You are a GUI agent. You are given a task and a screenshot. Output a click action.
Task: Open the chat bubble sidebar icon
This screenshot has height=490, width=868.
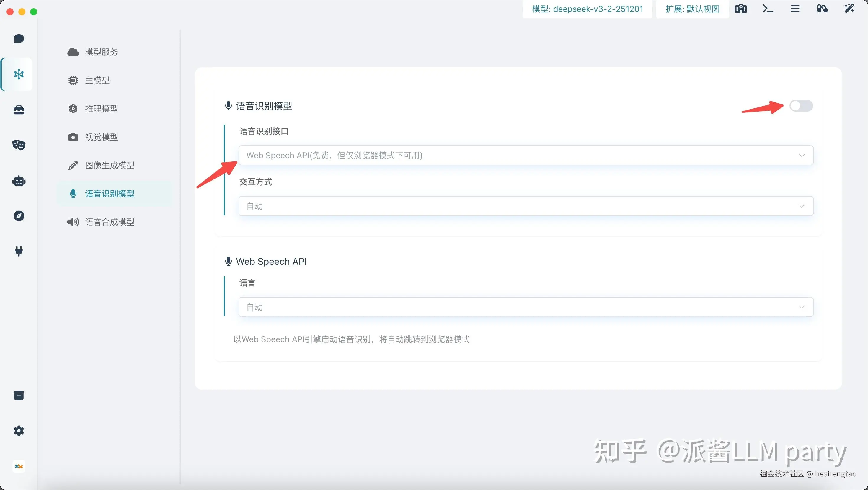click(19, 39)
